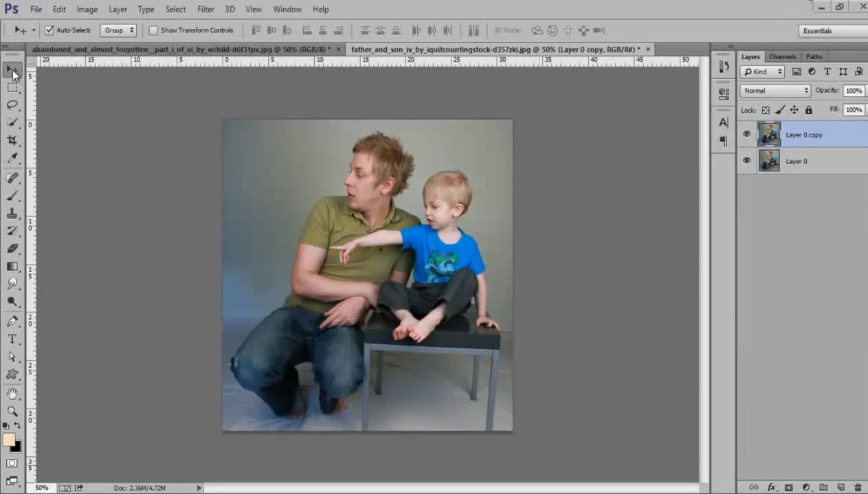The height and width of the screenshot is (494, 868).
Task: Open the Essentials workspace dropdown
Action: (833, 31)
